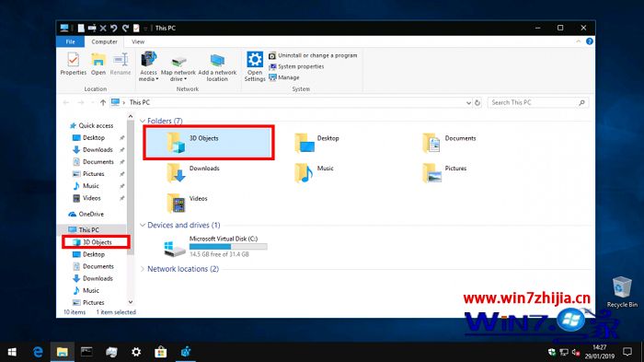Select the Documents folder in main pane
Viewport: 644px width, 362px height.
(449, 143)
